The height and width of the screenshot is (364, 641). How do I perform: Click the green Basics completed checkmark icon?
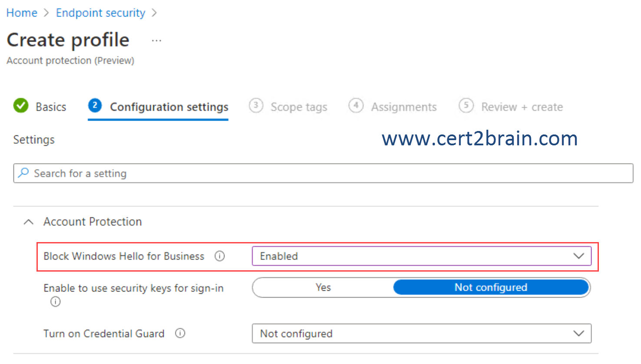pos(21,105)
